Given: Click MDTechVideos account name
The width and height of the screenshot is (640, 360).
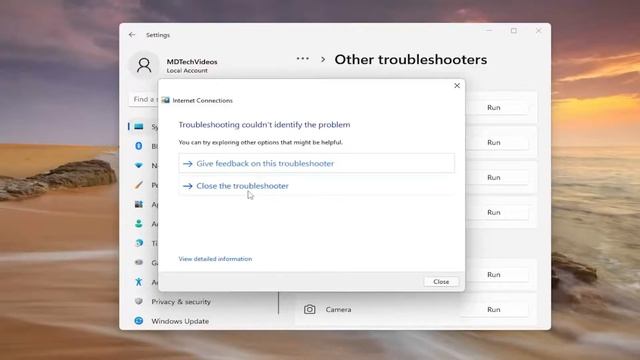Looking at the screenshot, I should tap(192, 62).
